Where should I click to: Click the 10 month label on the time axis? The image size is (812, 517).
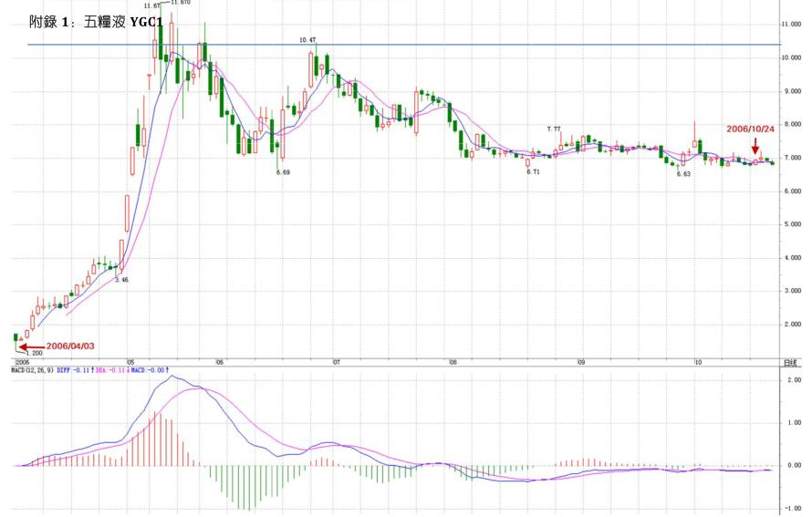[x=698, y=362]
